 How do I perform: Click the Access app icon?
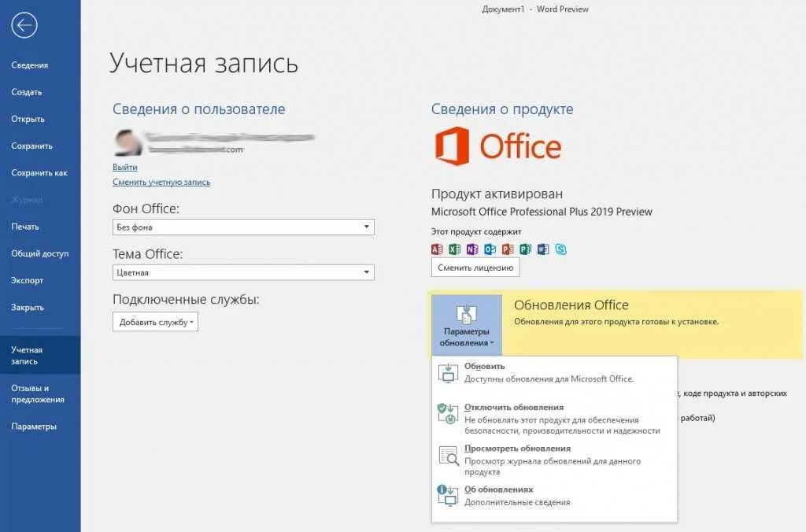click(437, 249)
